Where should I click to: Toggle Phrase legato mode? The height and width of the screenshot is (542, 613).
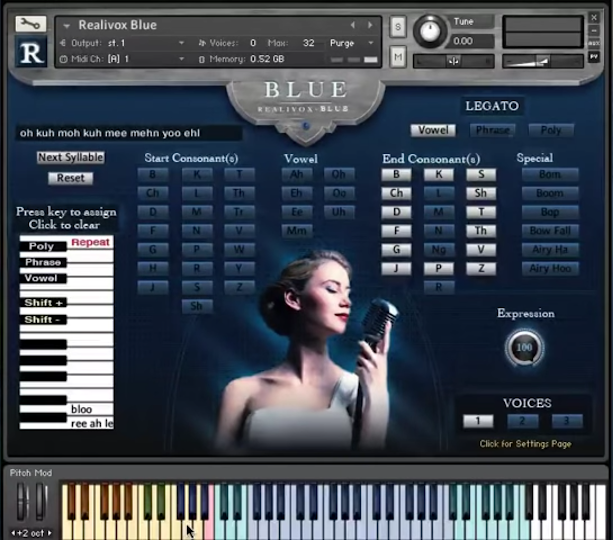coord(492,130)
